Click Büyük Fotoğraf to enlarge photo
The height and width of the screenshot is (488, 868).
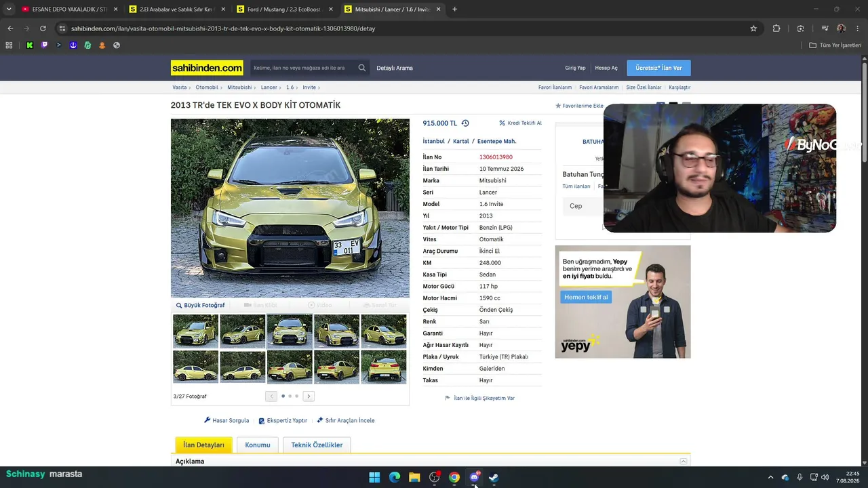[x=200, y=306]
